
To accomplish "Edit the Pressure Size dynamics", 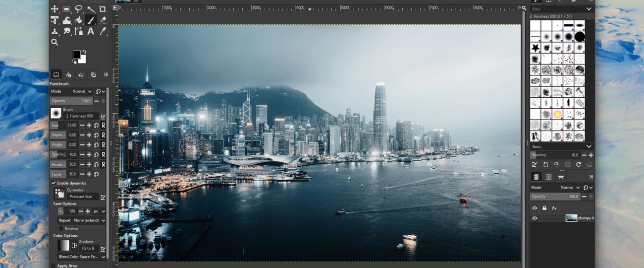I will tap(103, 197).
